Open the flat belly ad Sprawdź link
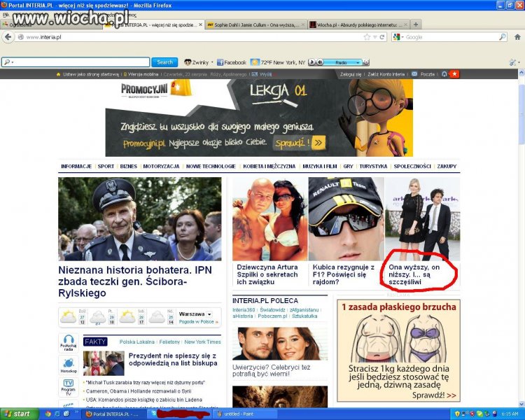Screen dimensions: 525x420 pyautogui.click(x=433, y=395)
